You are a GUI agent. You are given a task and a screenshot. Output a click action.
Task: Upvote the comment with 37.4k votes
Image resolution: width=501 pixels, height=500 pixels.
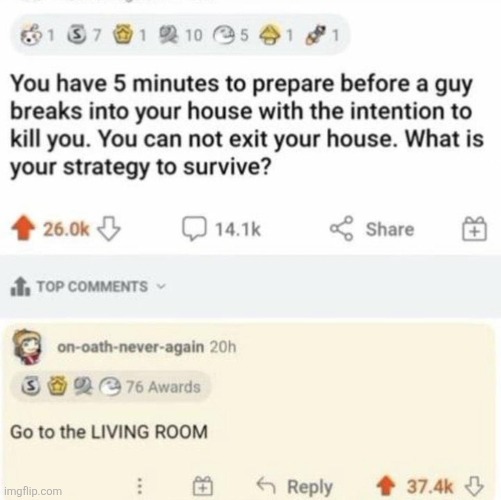[386, 486]
